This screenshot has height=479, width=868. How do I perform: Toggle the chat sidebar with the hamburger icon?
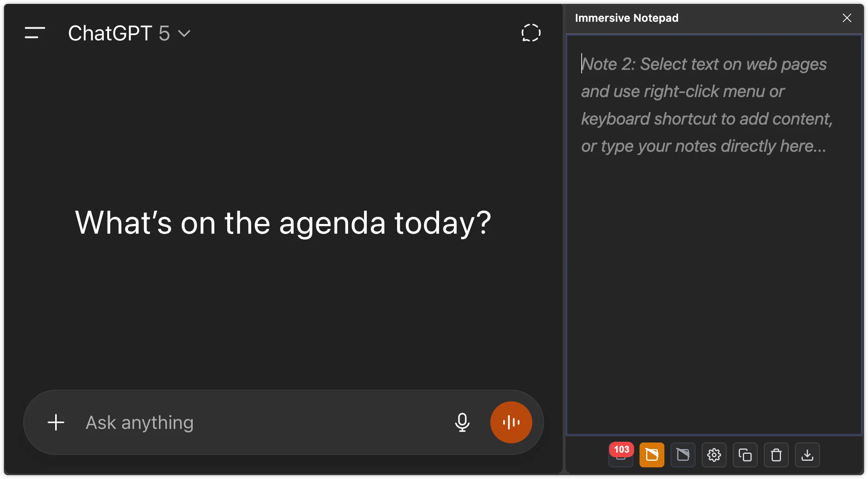[34, 33]
